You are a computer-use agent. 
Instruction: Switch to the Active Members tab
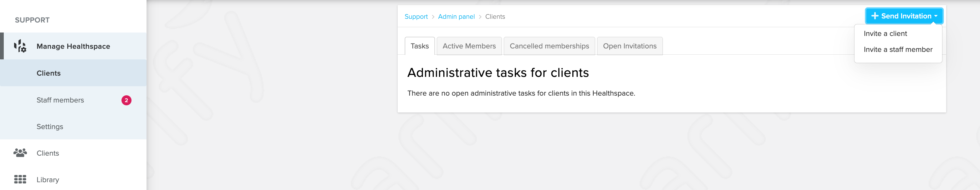coord(469,46)
